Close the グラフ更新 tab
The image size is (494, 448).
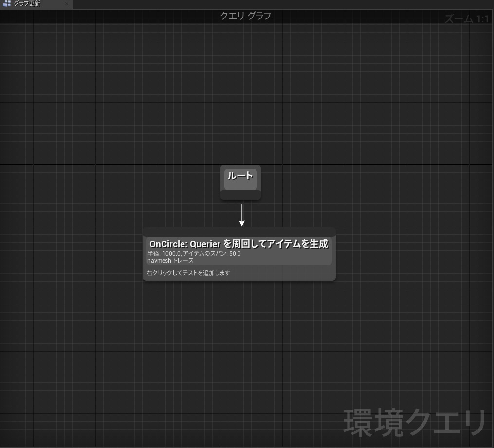67,4
